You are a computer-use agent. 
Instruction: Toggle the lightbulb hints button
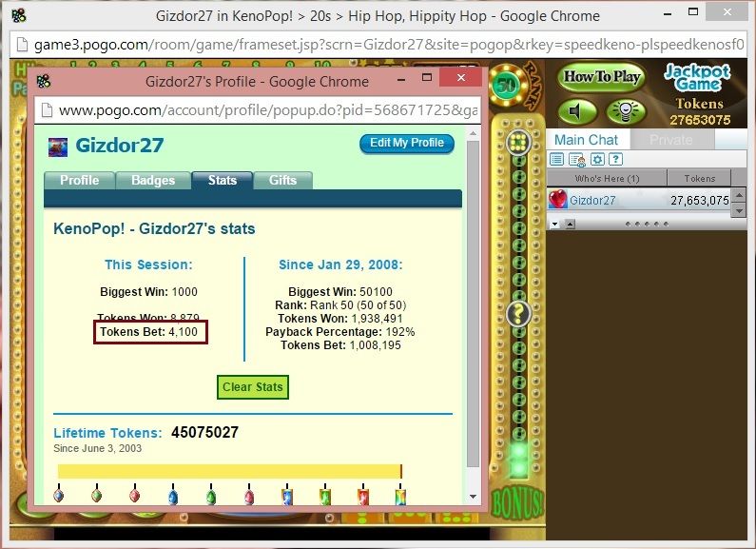626,112
